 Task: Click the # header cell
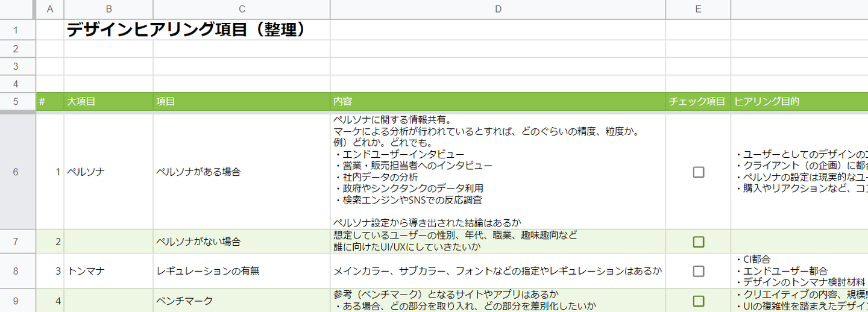(x=50, y=102)
